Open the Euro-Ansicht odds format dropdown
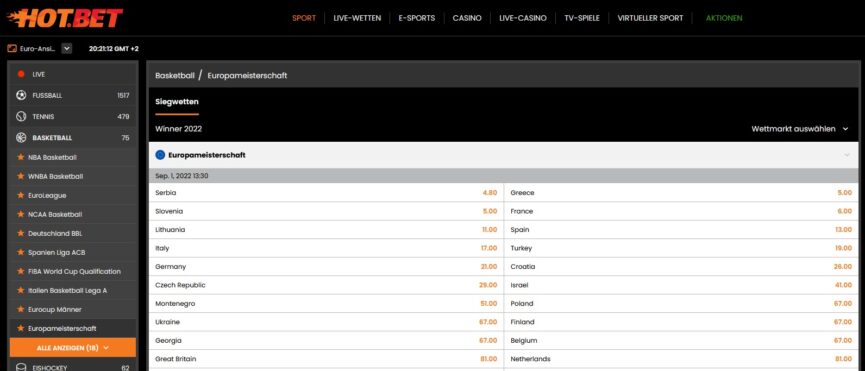The height and width of the screenshot is (371, 865). [67, 49]
